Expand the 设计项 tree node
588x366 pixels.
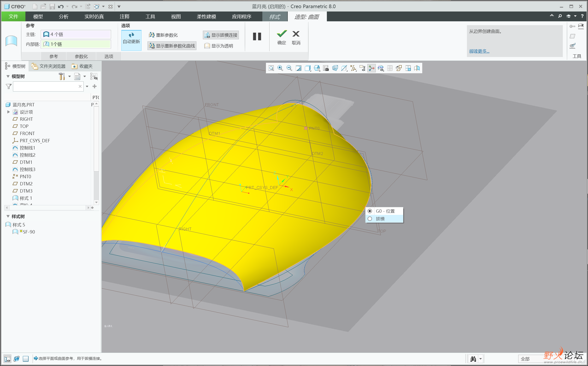point(8,112)
